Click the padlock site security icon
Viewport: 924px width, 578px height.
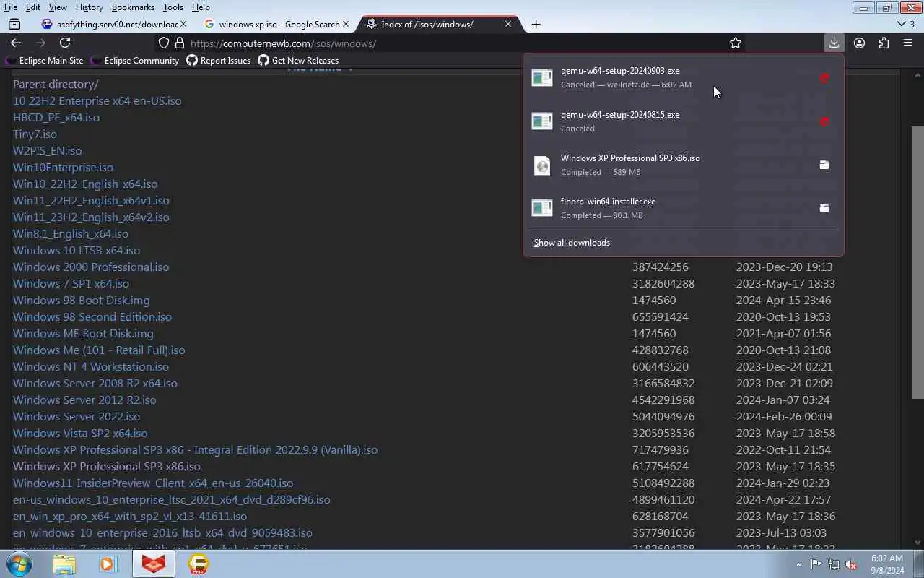[x=180, y=43]
